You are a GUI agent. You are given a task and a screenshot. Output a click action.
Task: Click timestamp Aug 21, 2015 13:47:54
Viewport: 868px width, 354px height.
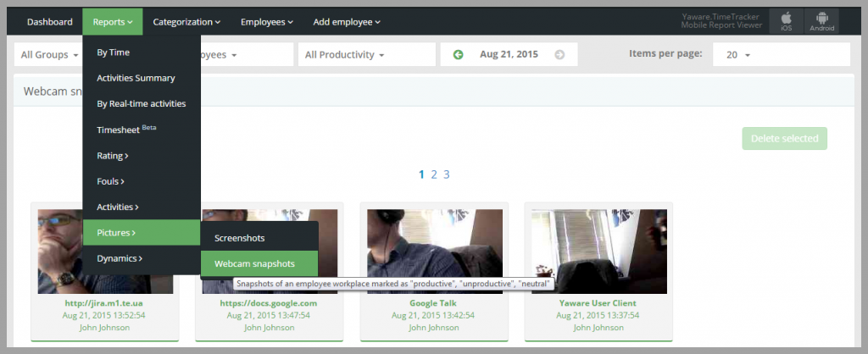click(x=269, y=315)
